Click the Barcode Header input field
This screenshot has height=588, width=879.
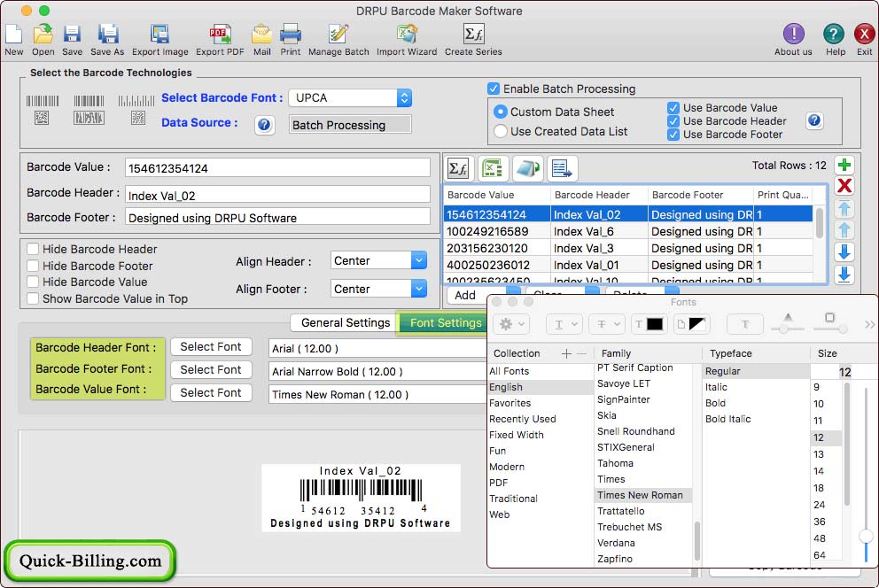(277, 196)
